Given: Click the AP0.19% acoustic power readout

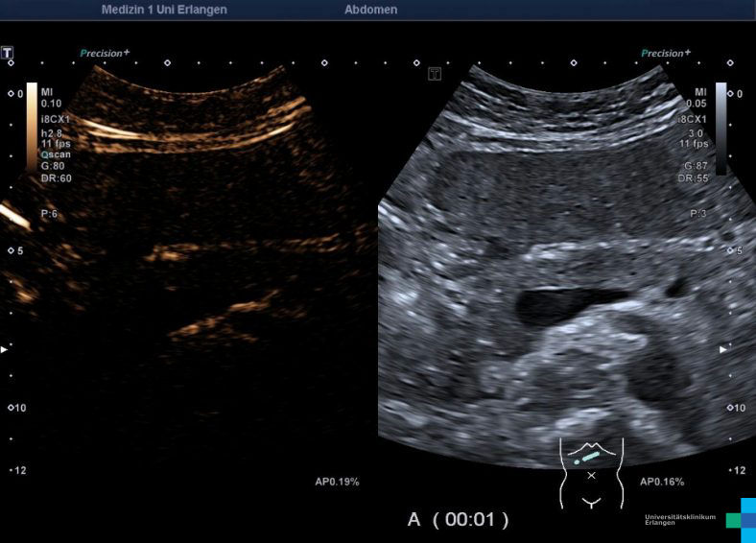Looking at the screenshot, I should [x=337, y=482].
